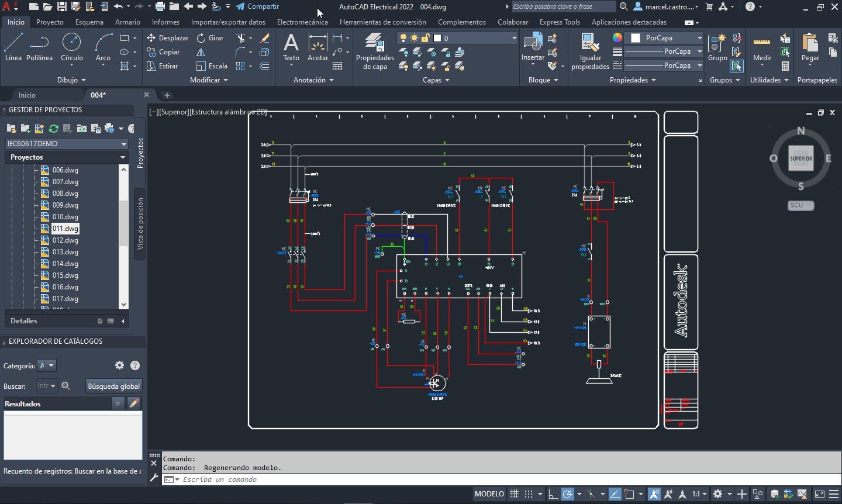Viewport: 842px width, 504px height.
Task: Switch to the Armario ribbon tab
Action: click(127, 22)
